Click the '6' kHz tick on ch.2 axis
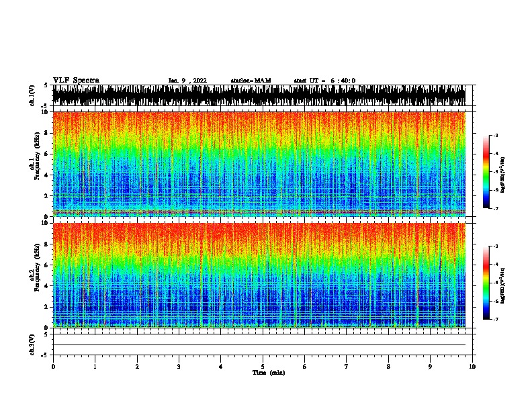 point(46,265)
